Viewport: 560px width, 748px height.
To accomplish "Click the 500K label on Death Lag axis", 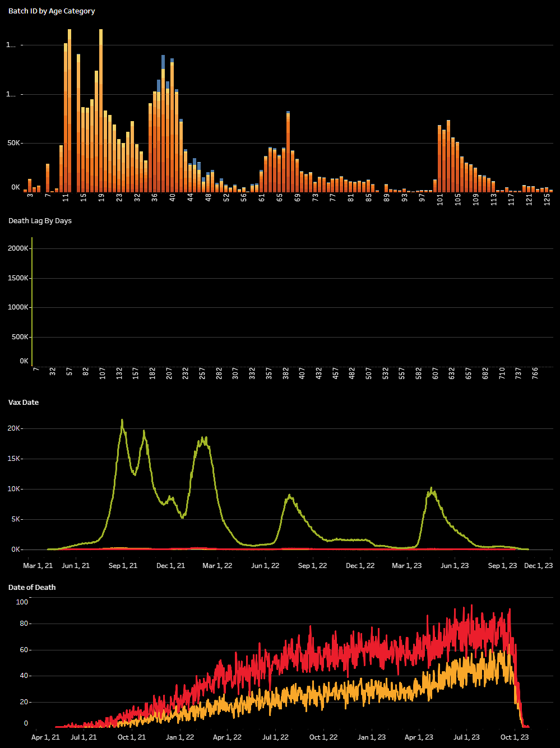I will (20, 337).
